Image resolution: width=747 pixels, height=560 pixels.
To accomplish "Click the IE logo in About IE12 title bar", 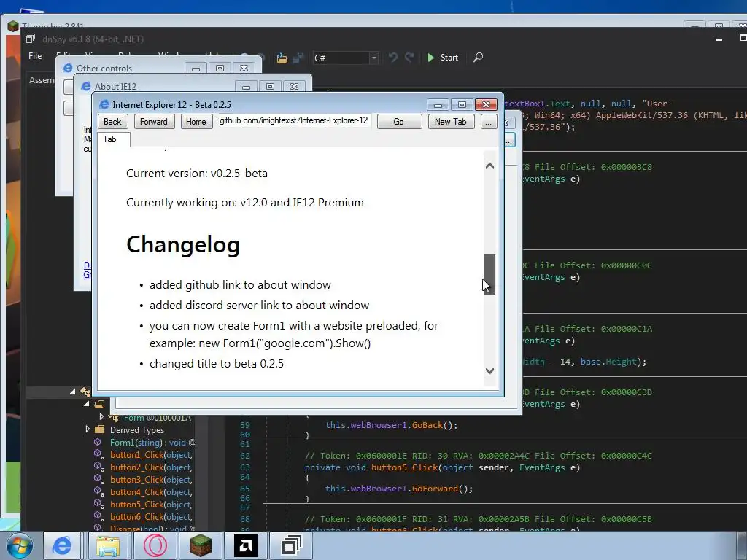I will pos(86,86).
